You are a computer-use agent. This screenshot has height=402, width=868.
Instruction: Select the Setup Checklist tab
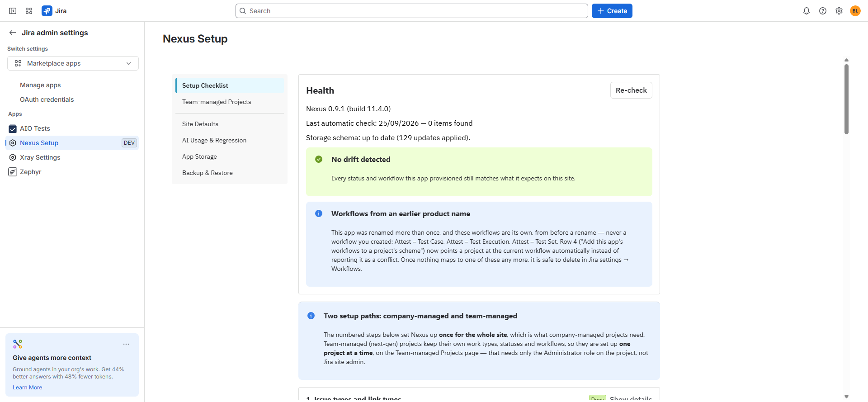pos(230,85)
